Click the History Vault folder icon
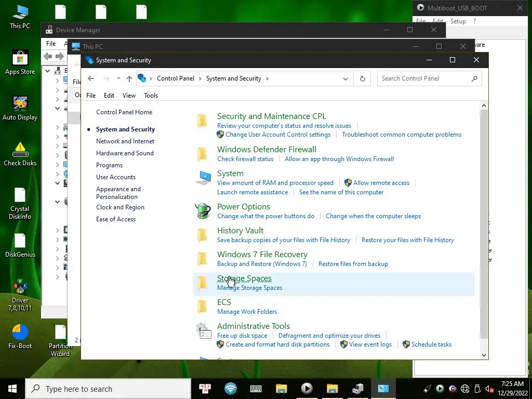 [x=202, y=235]
